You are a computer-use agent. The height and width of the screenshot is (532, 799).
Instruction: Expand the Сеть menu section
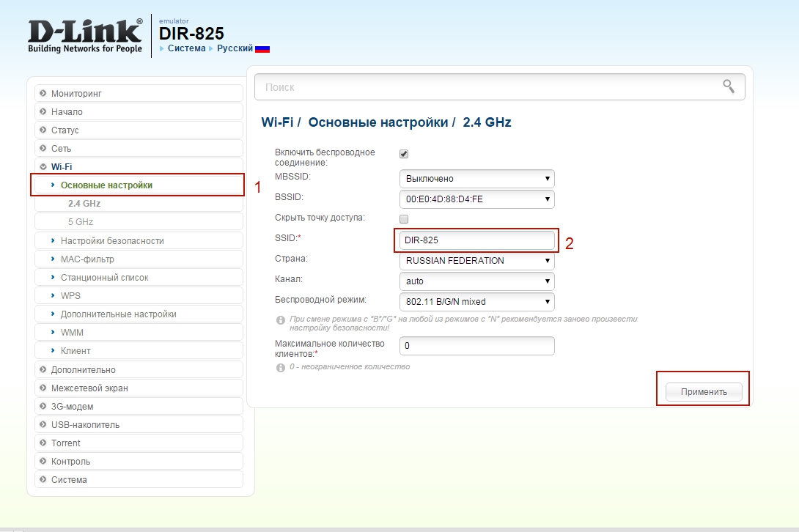tap(139, 148)
